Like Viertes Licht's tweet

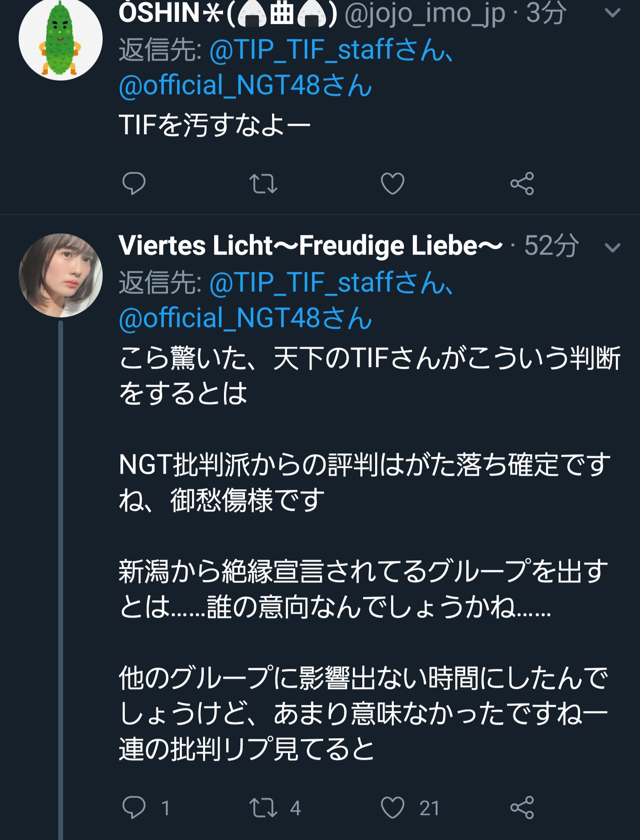(x=392, y=808)
